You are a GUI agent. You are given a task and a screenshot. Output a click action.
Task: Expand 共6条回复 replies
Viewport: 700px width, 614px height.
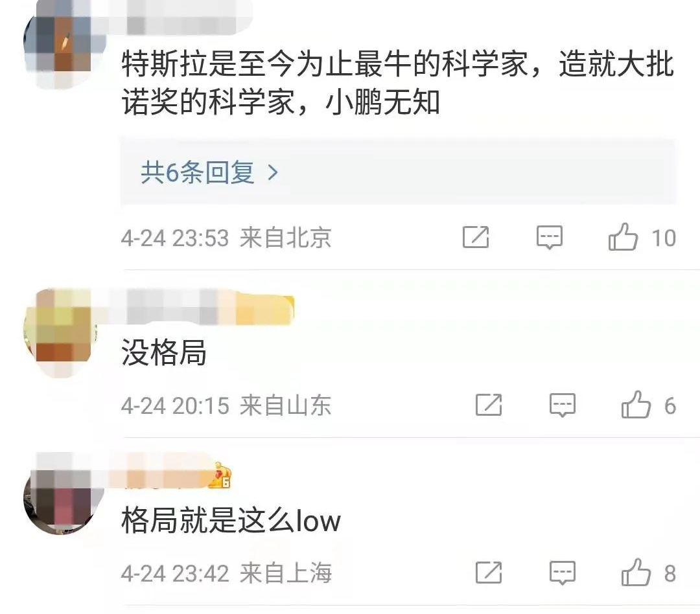tap(398, 172)
